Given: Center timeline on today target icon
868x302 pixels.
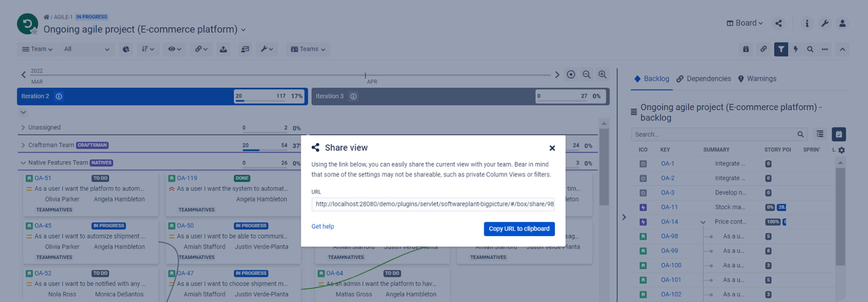Looking at the screenshot, I should 570,74.
